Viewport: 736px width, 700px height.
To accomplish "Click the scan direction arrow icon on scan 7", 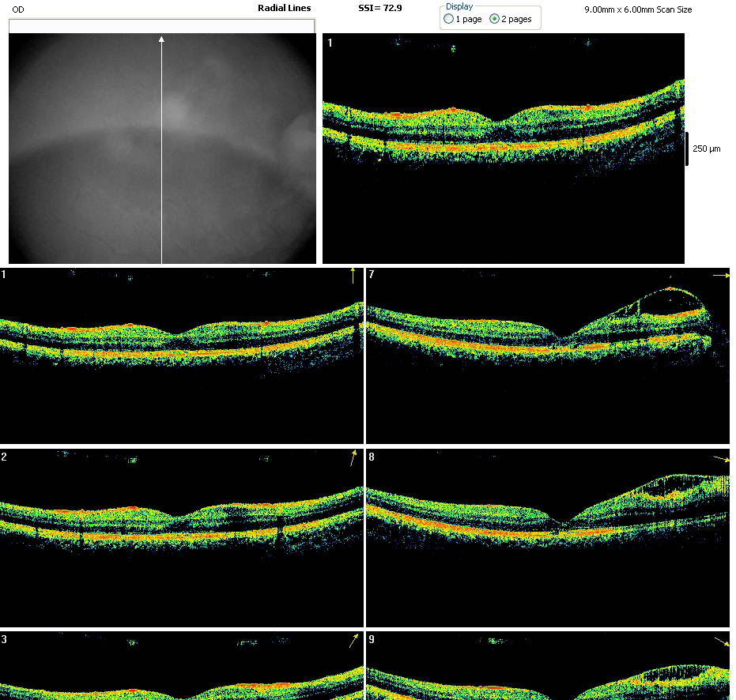I will coord(722,276).
